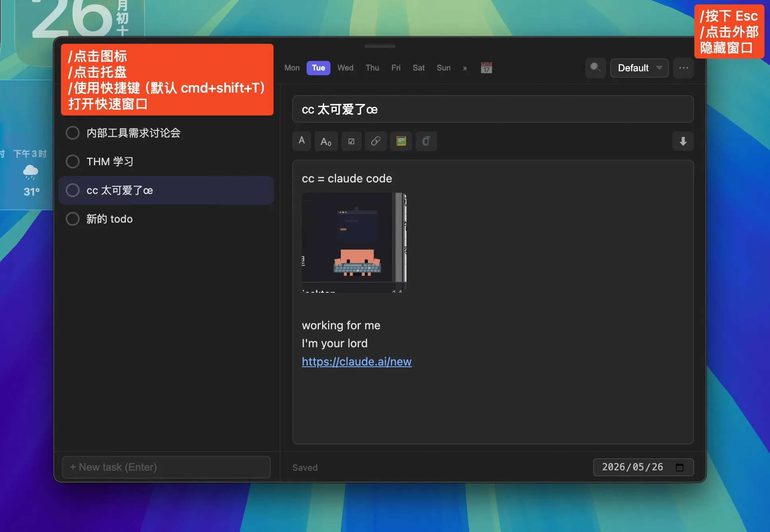Open the three-dots more options menu

684,68
